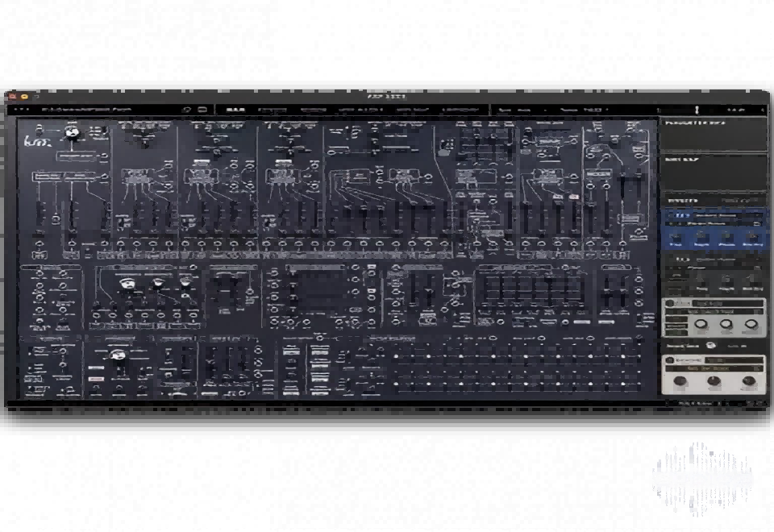774x532 pixels.
Task: Select the first highlighted blue effect slot row
Action: tap(714, 216)
